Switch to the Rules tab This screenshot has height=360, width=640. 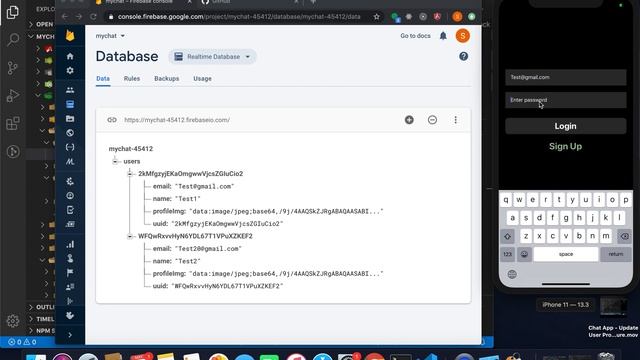(132, 78)
